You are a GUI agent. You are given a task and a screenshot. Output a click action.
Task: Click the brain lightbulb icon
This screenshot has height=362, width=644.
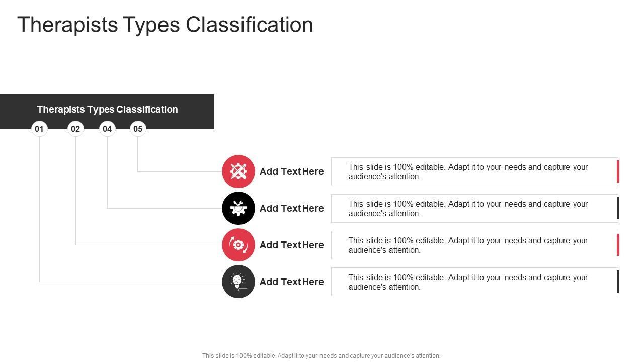238,282
